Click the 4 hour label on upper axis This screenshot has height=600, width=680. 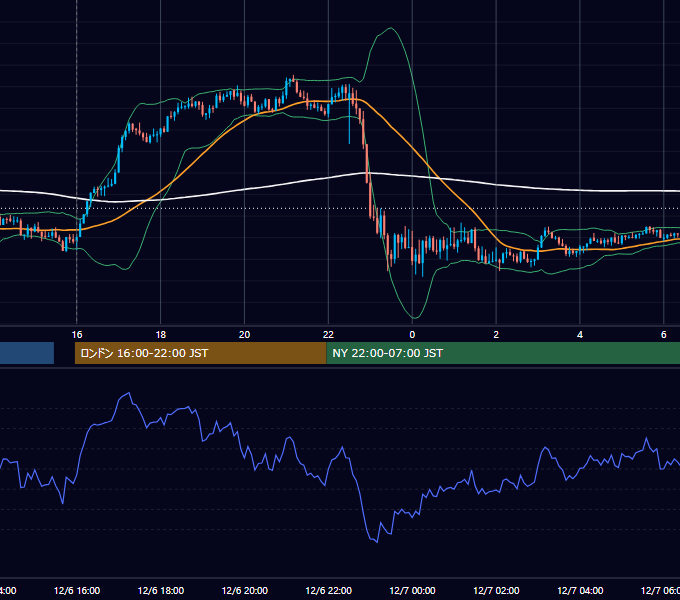click(x=580, y=335)
